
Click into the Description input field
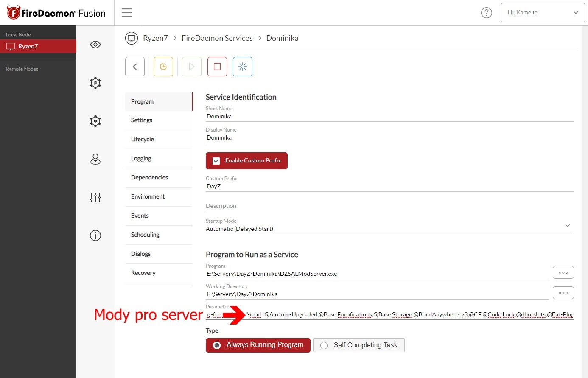388,206
